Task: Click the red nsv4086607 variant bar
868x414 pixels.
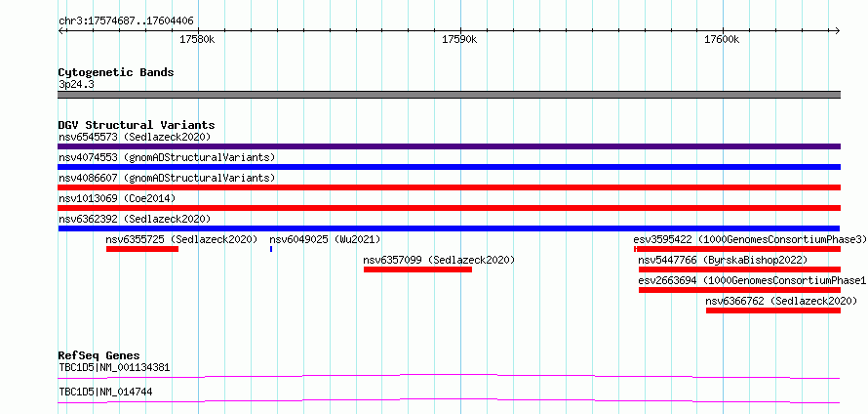Action: 449,187
